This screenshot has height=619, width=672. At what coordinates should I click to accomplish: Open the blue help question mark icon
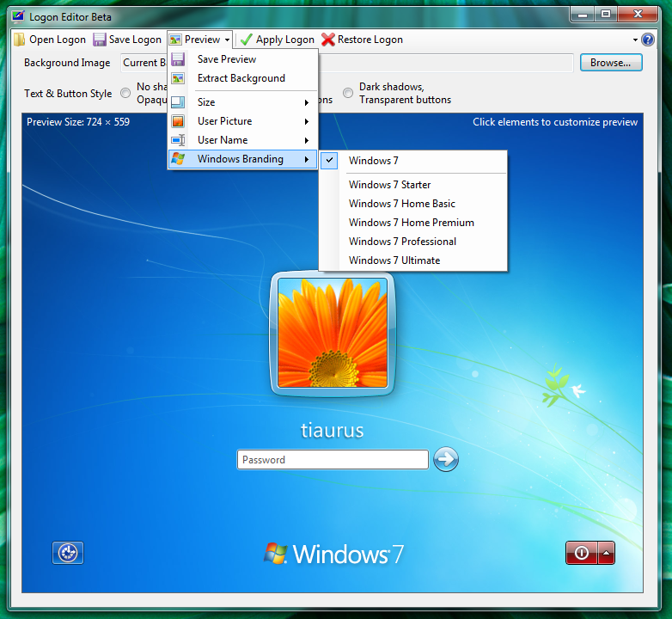click(648, 40)
